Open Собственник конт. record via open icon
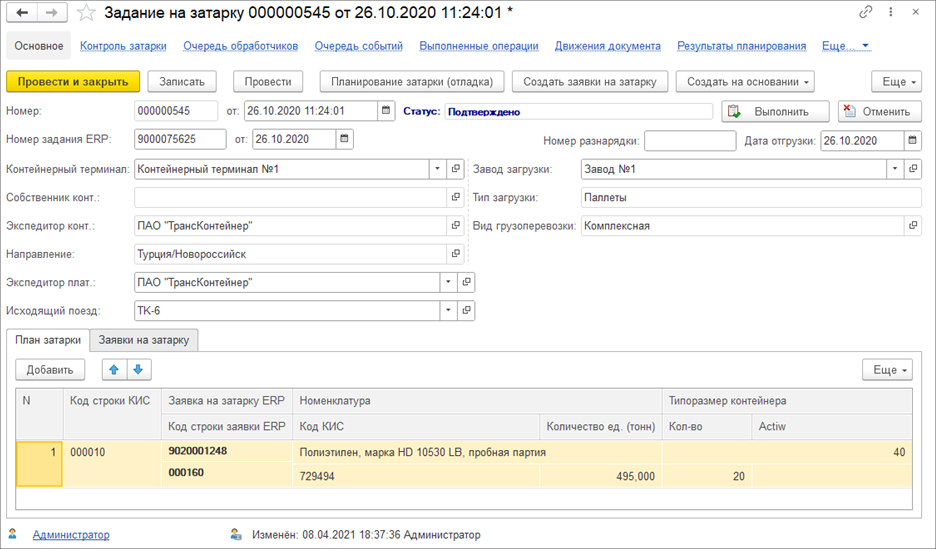The width and height of the screenshot is (936, 549). point(455,197)
